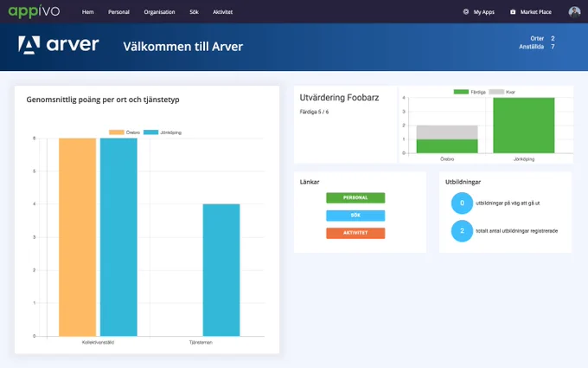
Task: Click the blue Tjänstemän bar
Action: click(x=221, y=270)
